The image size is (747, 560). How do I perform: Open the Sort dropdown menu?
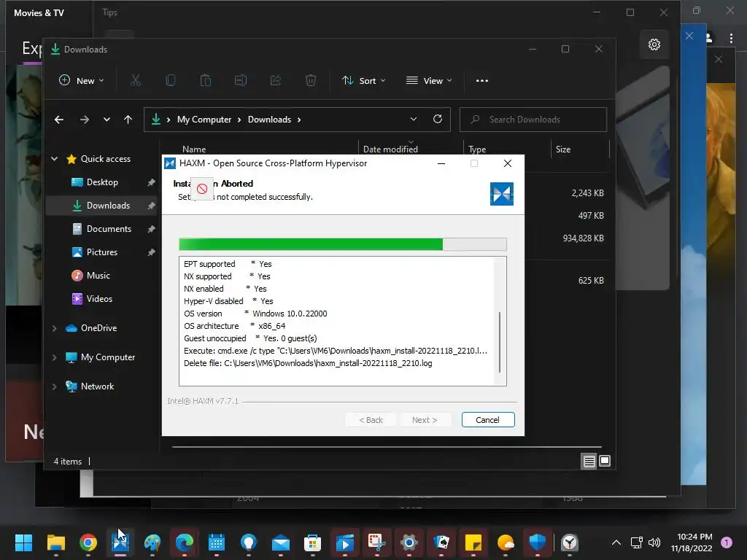[x=363, y=80]
